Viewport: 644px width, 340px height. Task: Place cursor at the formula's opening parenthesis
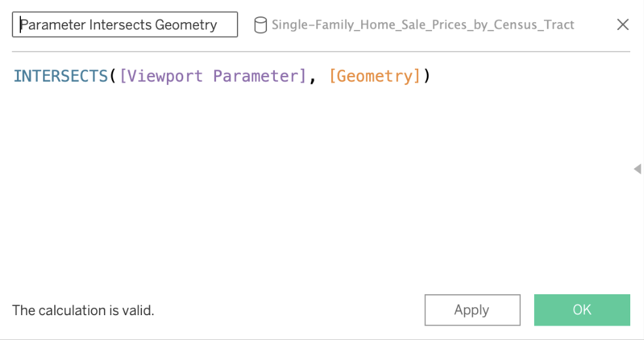coord(113,76)
